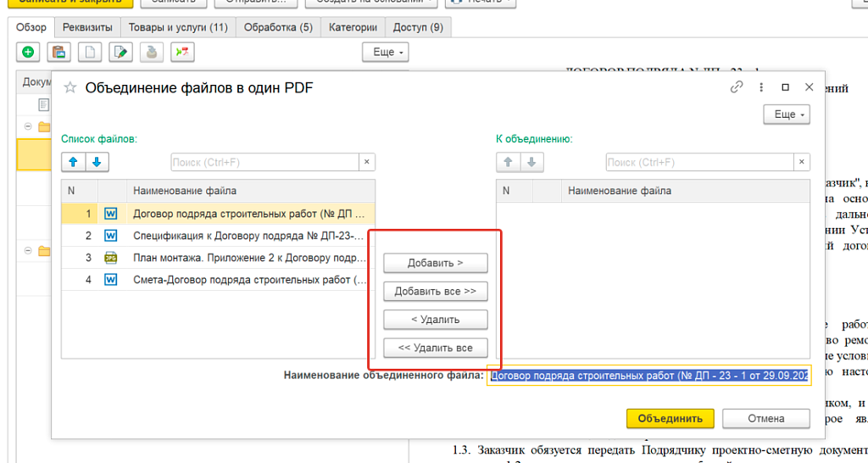The width and height of the screenshot is (868, 463).
Task: Click the copy link chain icon
Action: click(x=737, y=87)
